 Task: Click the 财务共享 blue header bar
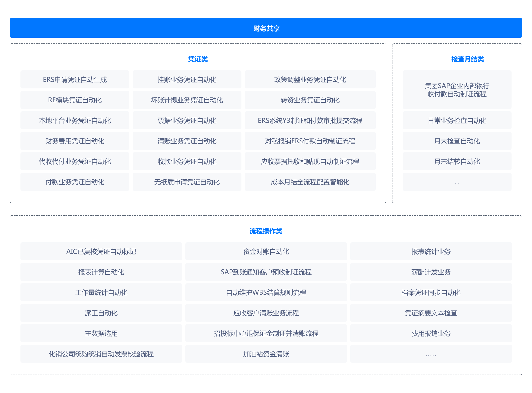266,28
